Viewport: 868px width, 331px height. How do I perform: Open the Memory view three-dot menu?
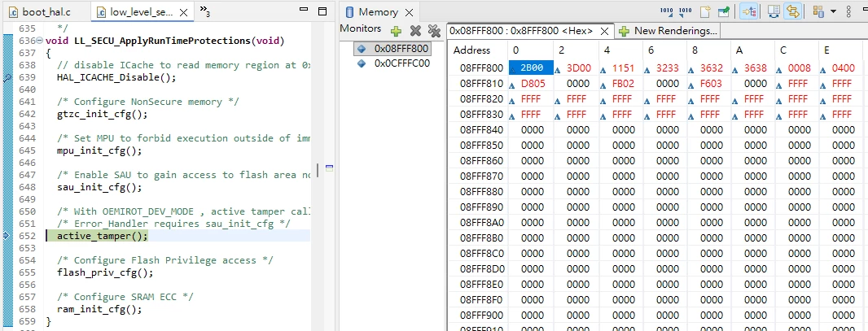tap(848, 11)
